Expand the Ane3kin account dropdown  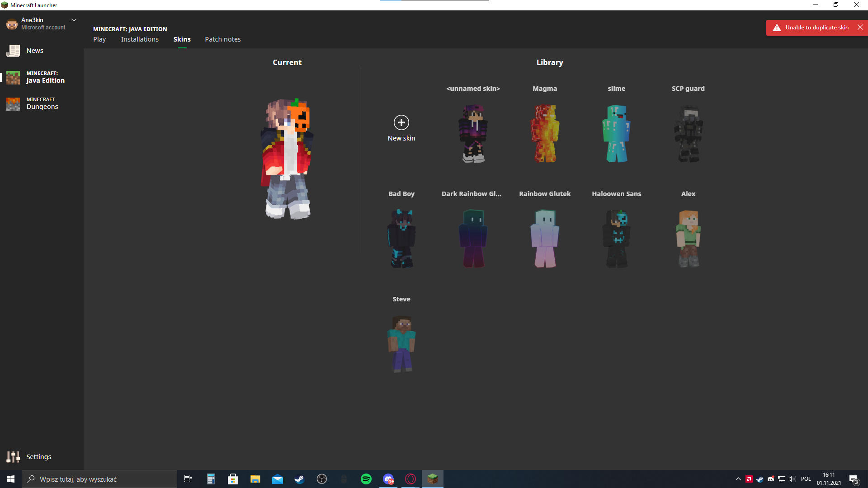point(74,20)
